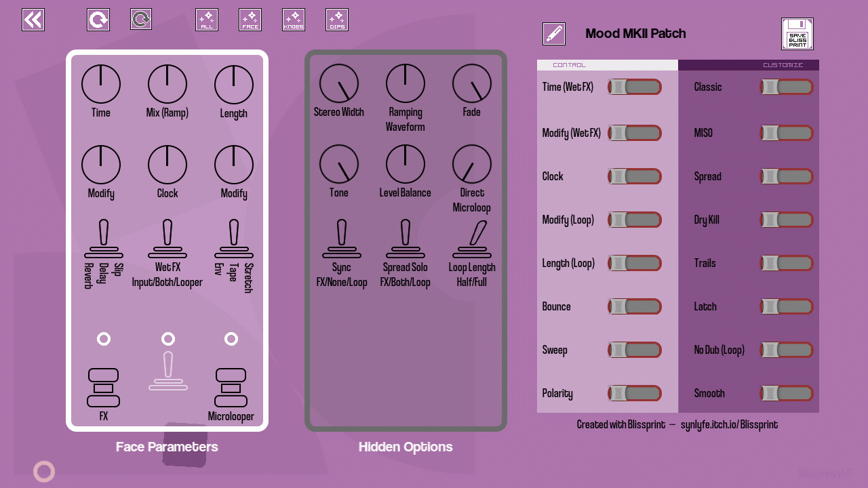The height and width of the screenshot is (488, 868).
Task: Click the Face Parameters panel label
Action: click(x=167, y=447)
